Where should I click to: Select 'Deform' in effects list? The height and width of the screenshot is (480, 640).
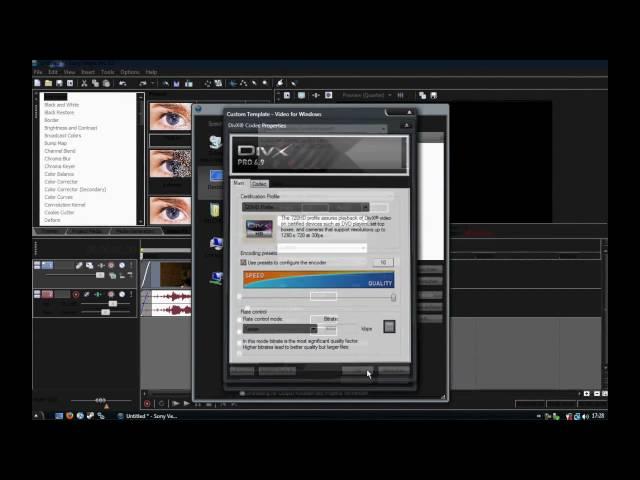point(52,220)
